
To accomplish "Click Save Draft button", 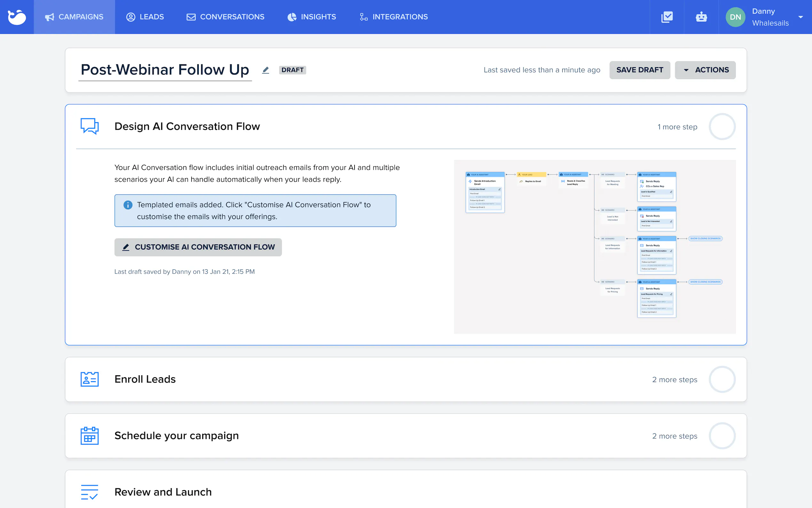I will [639, 70].
